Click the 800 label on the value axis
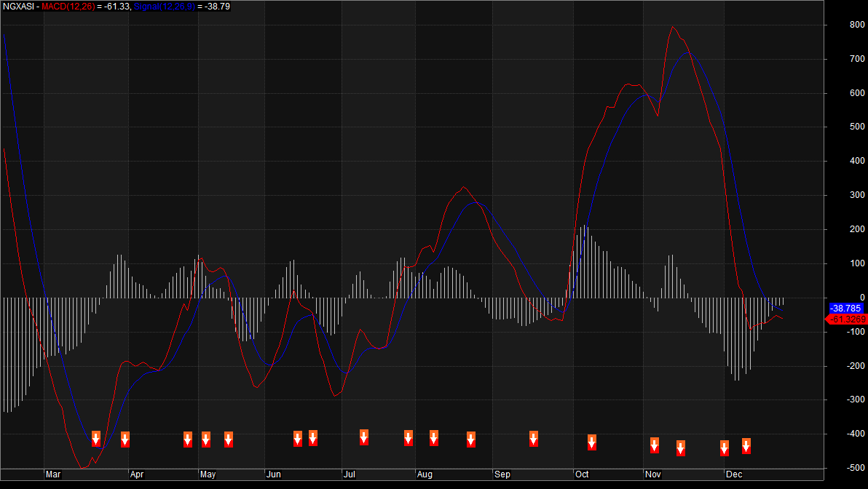 point(857,25)
